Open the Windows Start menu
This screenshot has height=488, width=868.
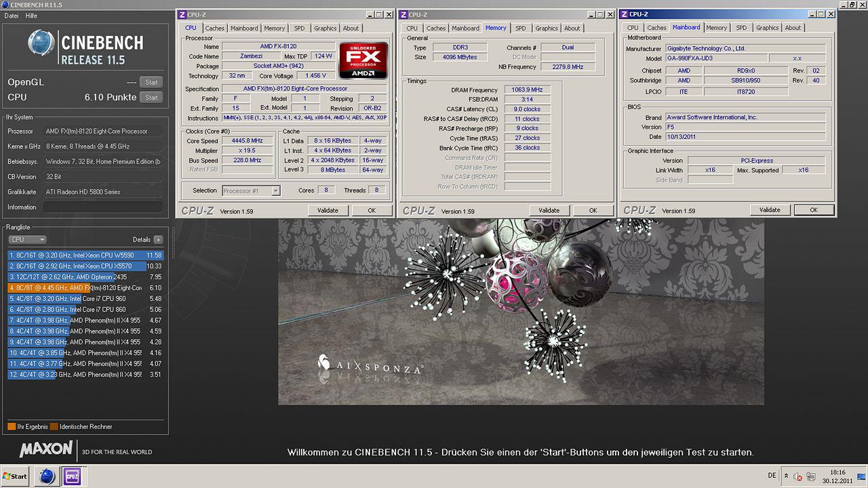pyautogui.click(x=15, y=476)
